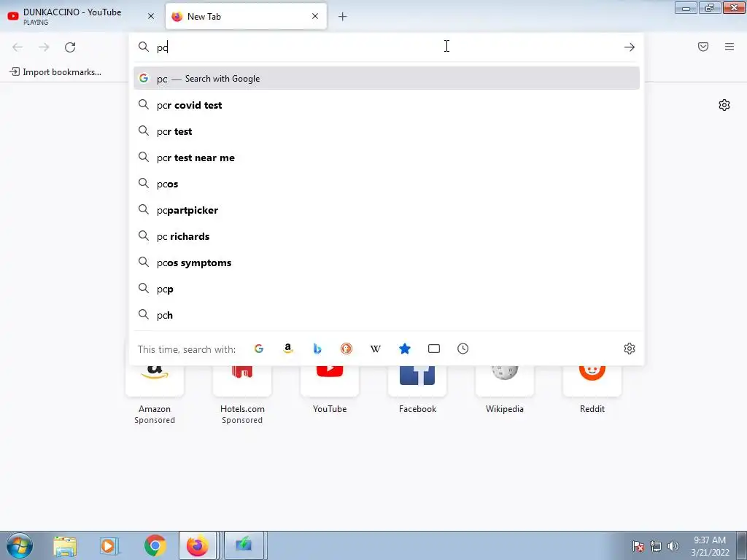
Task: Open the Firefox hamburger menu
Action: (729, 47)
